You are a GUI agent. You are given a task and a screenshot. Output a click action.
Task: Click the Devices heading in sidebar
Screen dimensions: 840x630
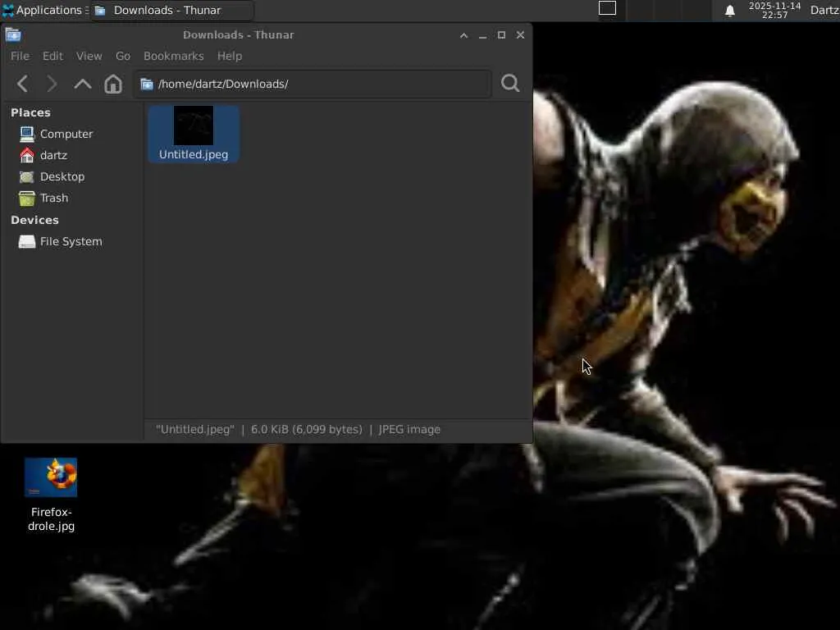pos(34,220)
